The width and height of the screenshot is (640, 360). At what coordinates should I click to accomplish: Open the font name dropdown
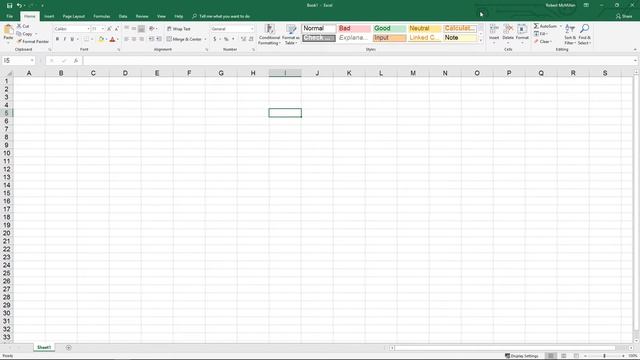[x=88, y=29]
